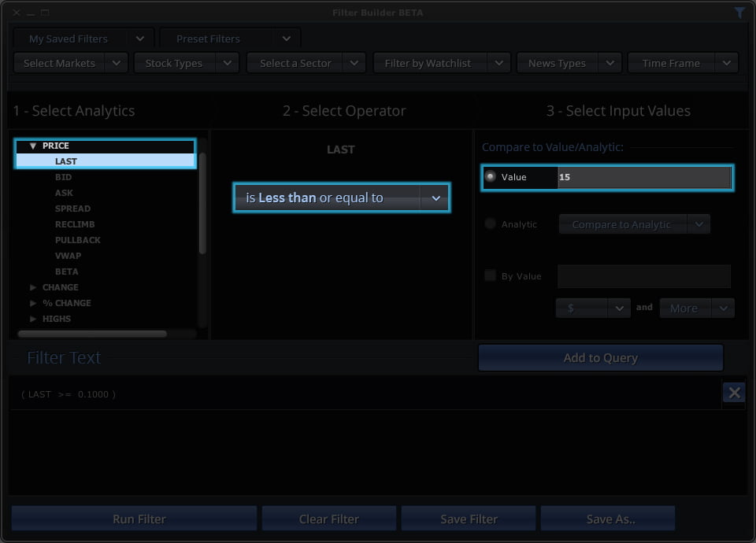
Task: Collapse the PRICE tree category
Action: pos(33,146)
